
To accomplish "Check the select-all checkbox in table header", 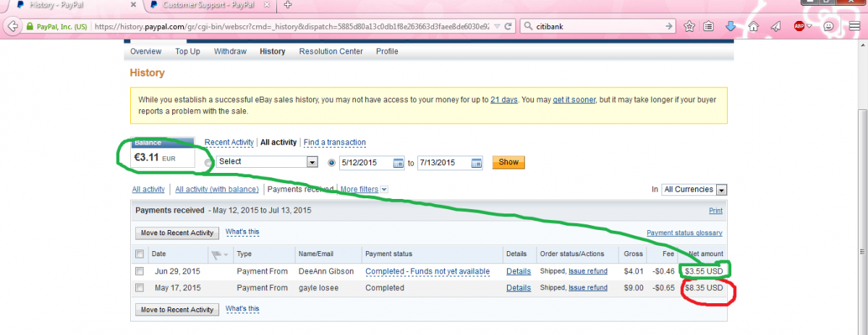I will pos(140,255).
